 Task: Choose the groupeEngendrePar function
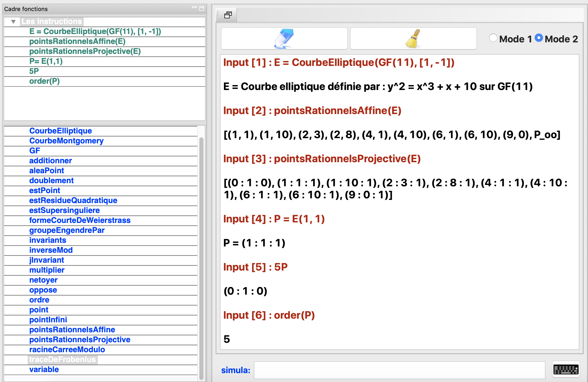pos(67,230)
